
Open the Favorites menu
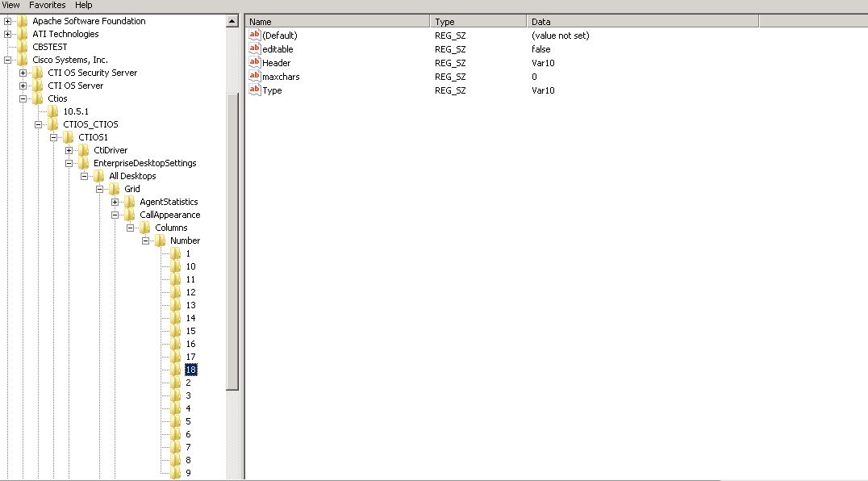pos(47,5)
